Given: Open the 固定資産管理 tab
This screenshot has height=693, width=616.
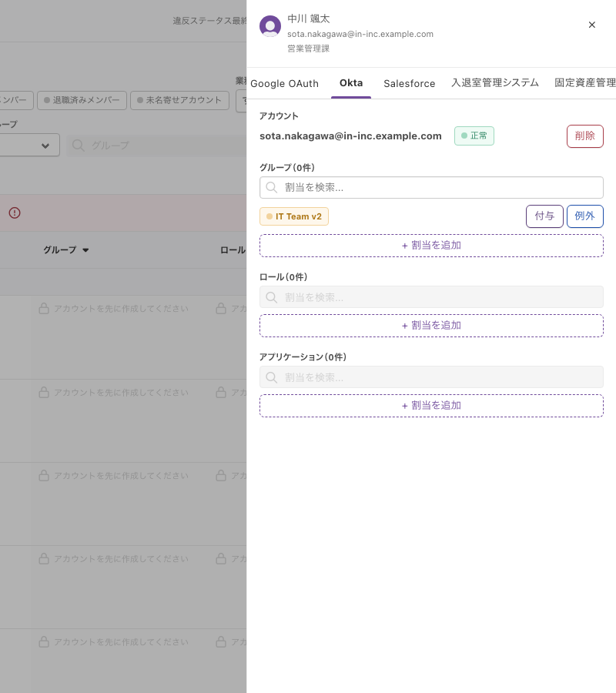Looking at the screenshot, I should click(585, 82).
